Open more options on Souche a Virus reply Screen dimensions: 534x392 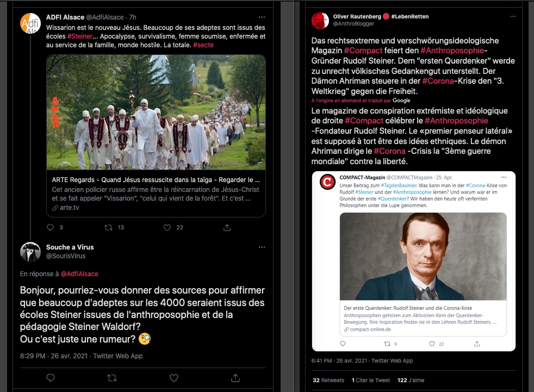[262, 246]
